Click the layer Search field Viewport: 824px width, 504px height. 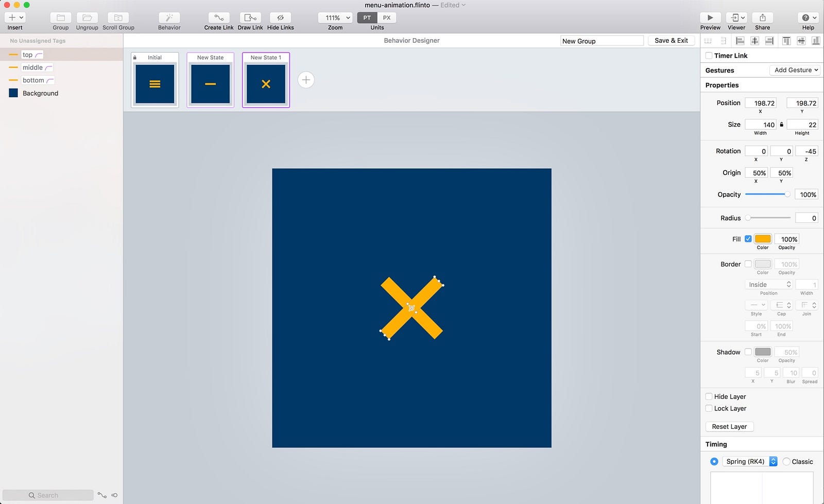tap(48, 495)
